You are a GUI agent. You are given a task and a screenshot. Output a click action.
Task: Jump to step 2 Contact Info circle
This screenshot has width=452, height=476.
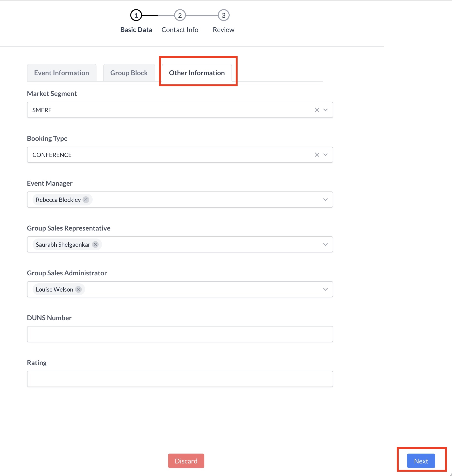(x=180, y=15)
